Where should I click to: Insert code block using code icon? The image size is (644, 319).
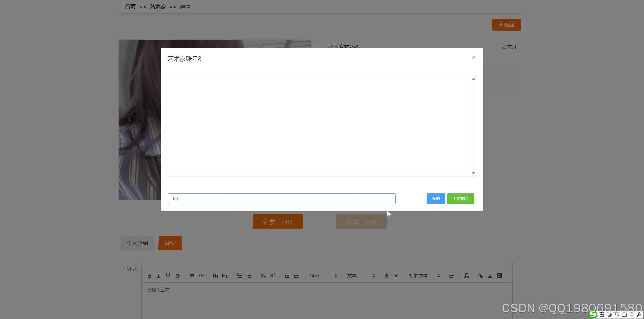pyautogui.click(x=201, y=276)
